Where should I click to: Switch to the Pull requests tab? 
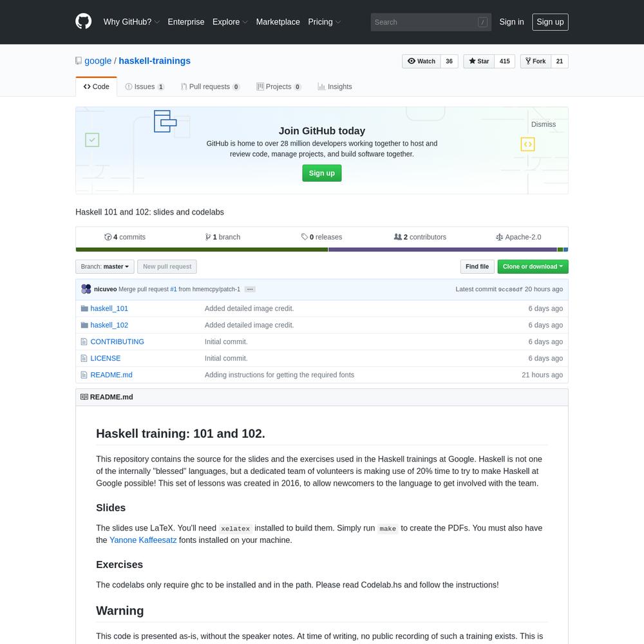[211, 87]
